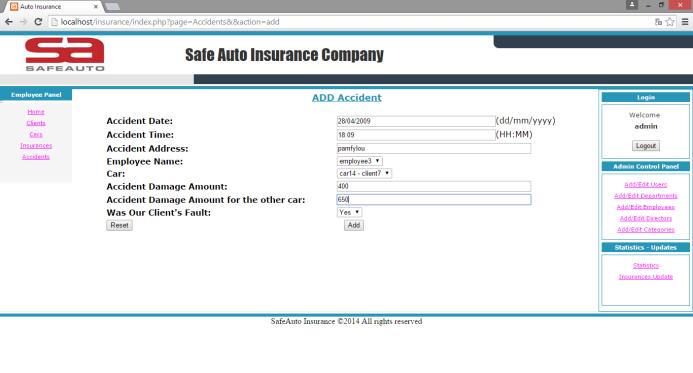Open a new tab button
This screenshot has width=693, height=373.
(112, 6)
